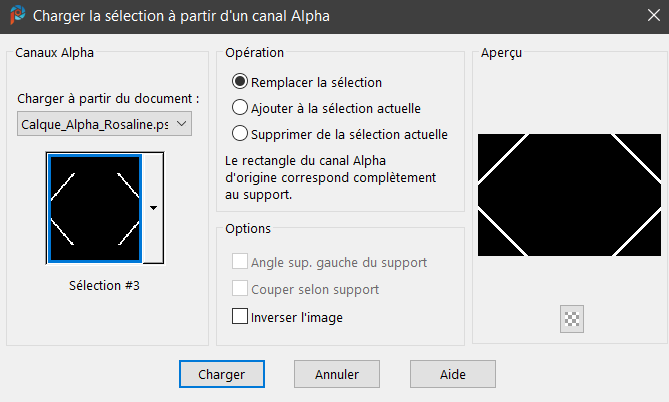The width and height of the screenshot is (669, 402).
Task: Expand the alpha channel selection list arrow
Action: coord(153,208)
